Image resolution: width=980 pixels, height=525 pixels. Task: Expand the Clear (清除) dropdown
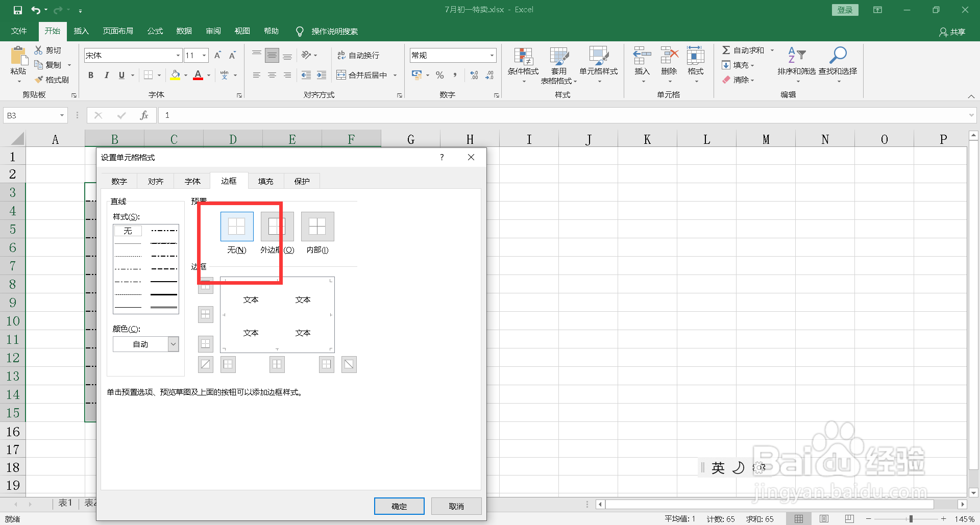(752, 80)
